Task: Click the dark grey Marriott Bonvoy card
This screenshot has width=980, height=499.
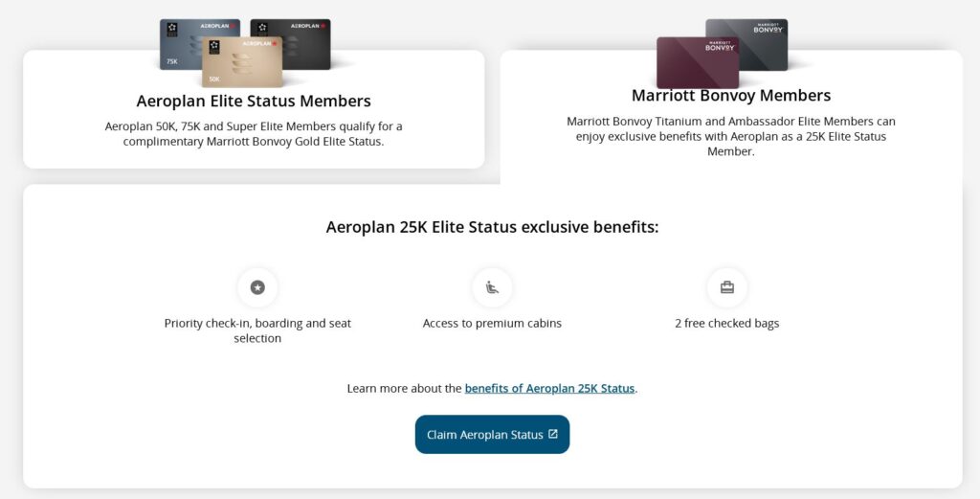Action: [x=756, y=36]
